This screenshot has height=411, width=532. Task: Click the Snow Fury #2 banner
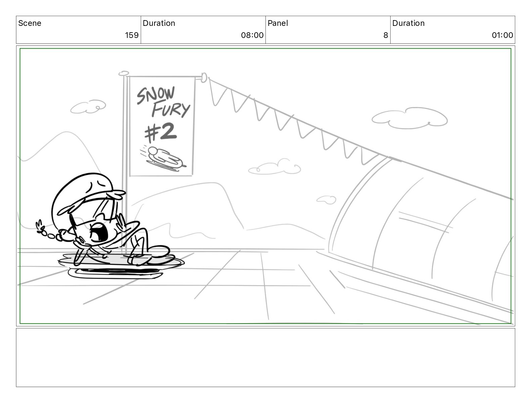pyautogui.click(x=162, y=126)
